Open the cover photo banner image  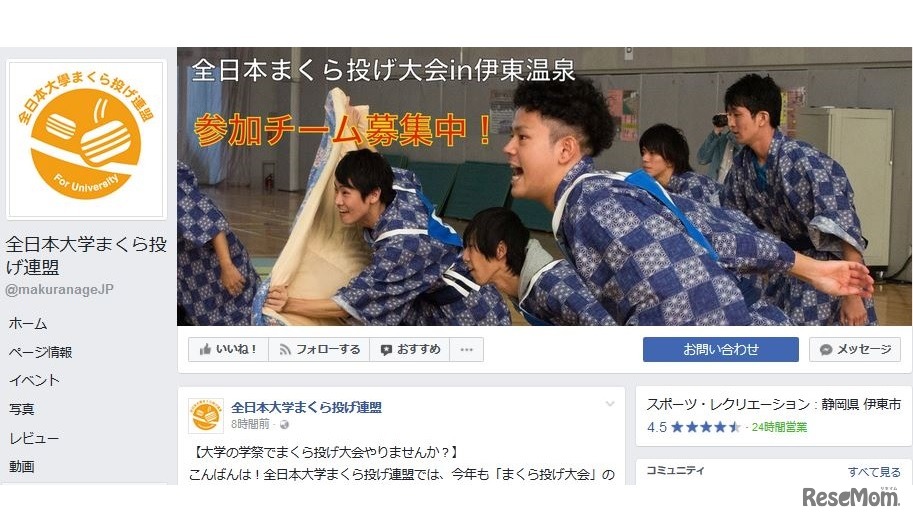coord(544,186)
